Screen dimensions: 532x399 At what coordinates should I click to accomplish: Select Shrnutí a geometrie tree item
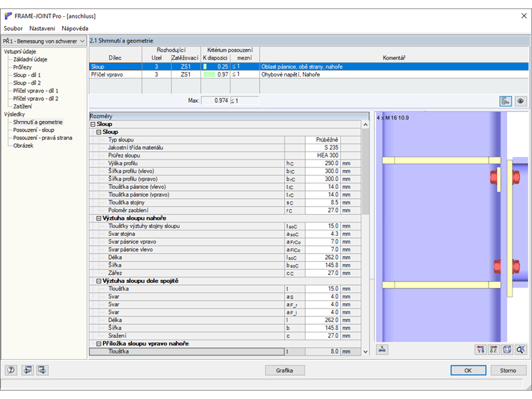38,122
